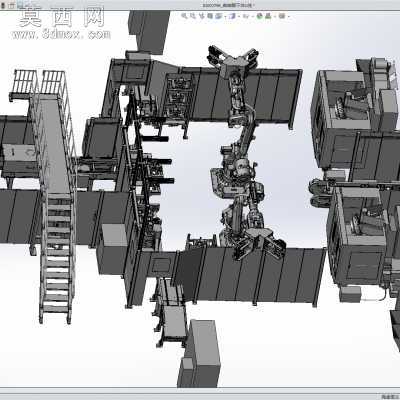This screenshot has height=400, width=400.
Task: Expand the Apply Scene dropdown arrow
Action: [x=275, y=16]
